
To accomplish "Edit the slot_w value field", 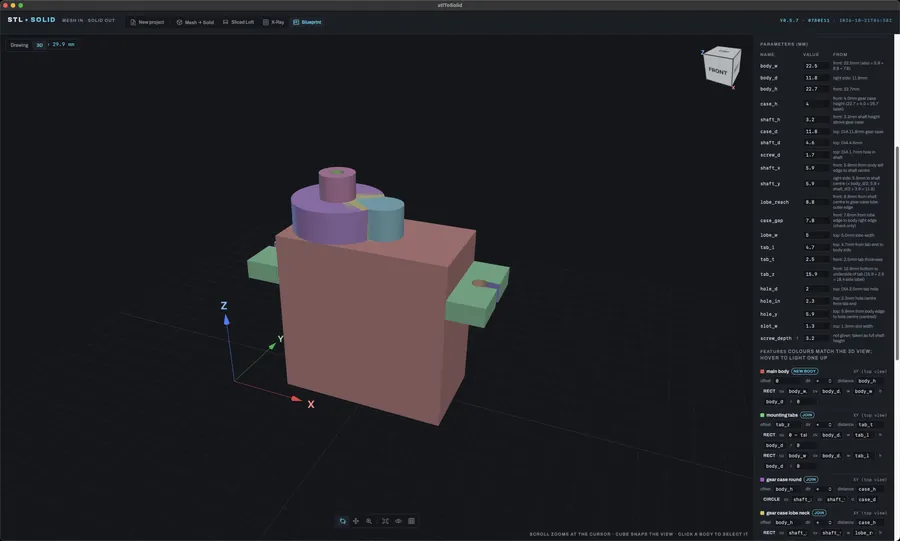I will pyautogui.click(x=815, y=326).
